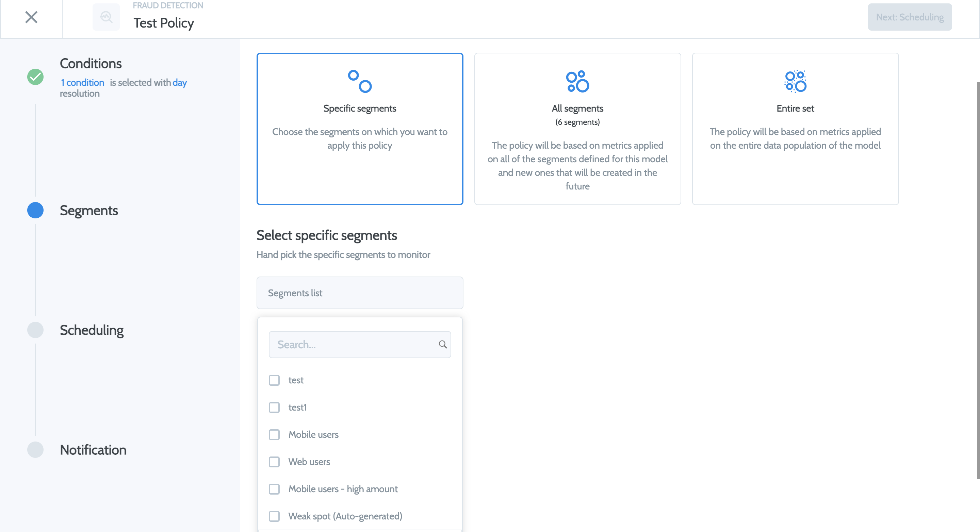
Task: Click the blue Segments step circle
Action: click(x=35, y=210)
